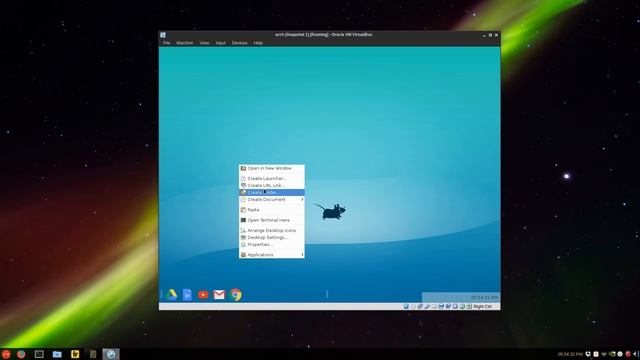Open the VirtualBox Machine menu

click(184, 43)
